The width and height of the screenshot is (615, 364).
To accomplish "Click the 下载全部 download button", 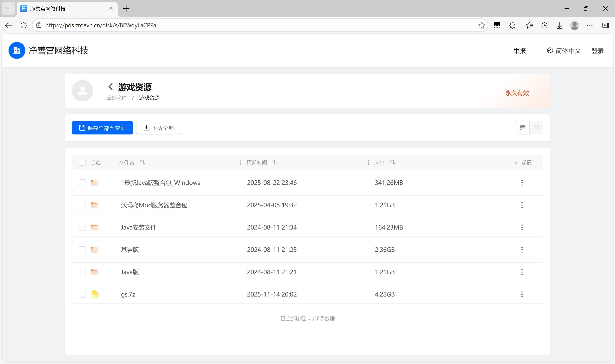I will click(158, 128).
